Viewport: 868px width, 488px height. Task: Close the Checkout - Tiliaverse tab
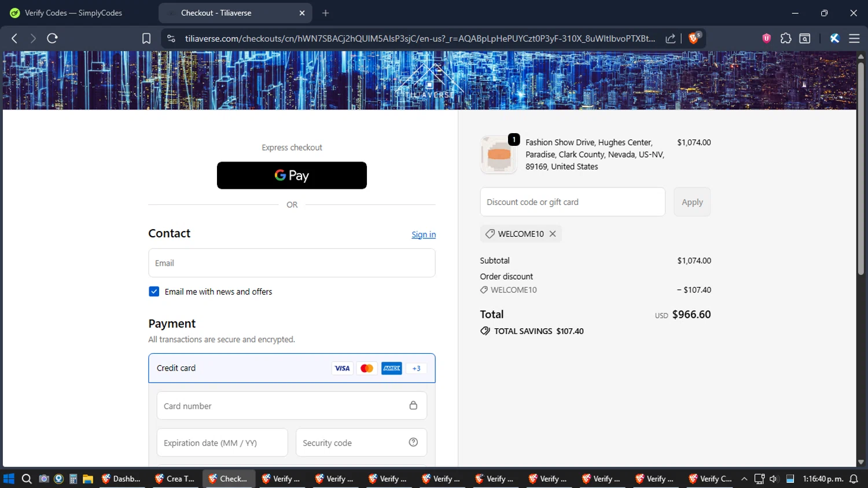tap(302, 13)
